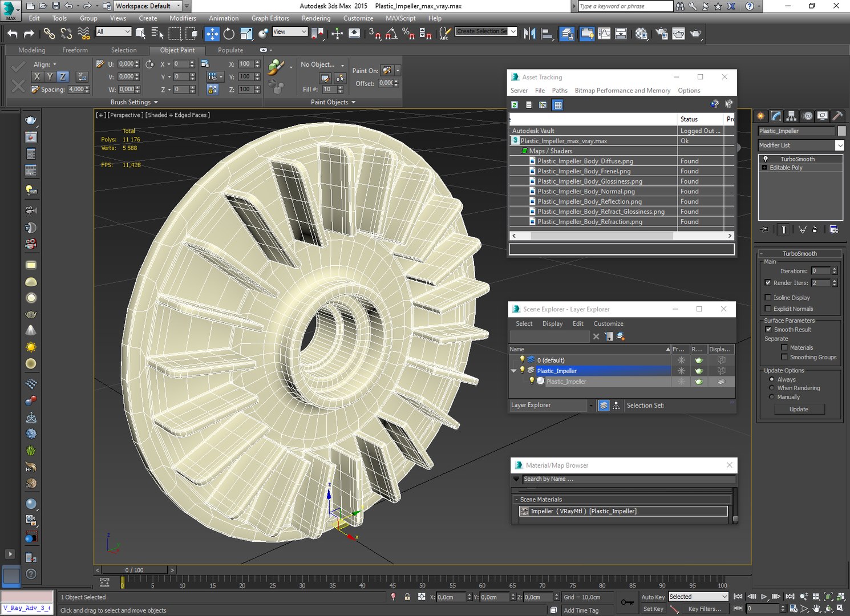850x616 pixels.
Task: Open the Customize menu in Scene Explorer
Action: (x=609, y=324)
